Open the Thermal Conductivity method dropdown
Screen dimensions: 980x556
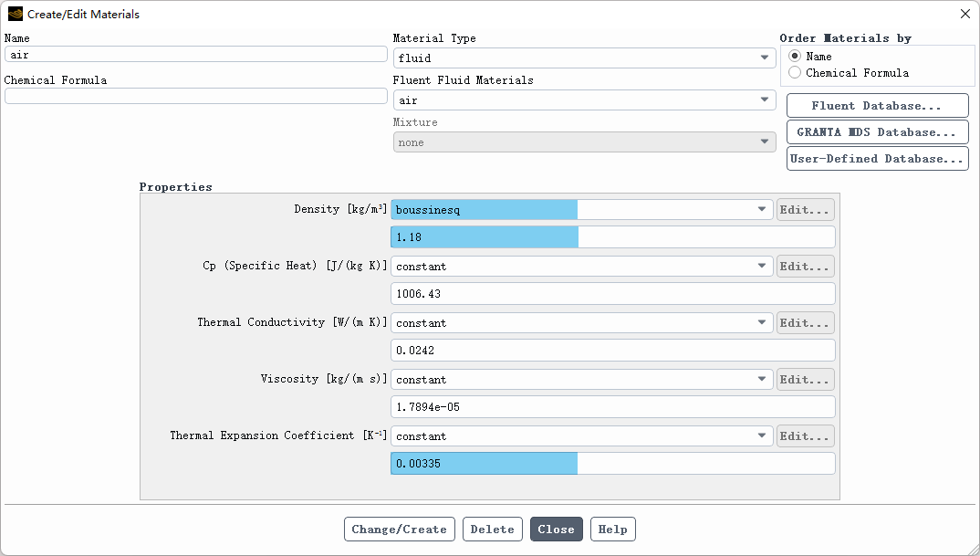[x=581, y=323]
